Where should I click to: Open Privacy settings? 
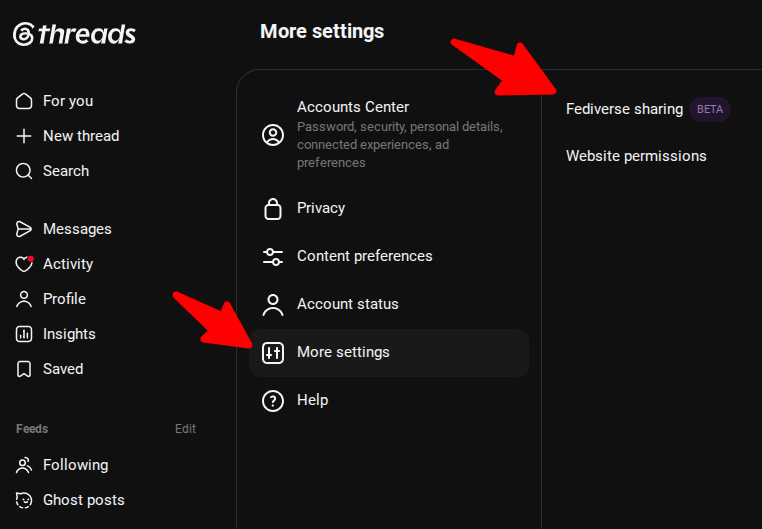point(389,208)
